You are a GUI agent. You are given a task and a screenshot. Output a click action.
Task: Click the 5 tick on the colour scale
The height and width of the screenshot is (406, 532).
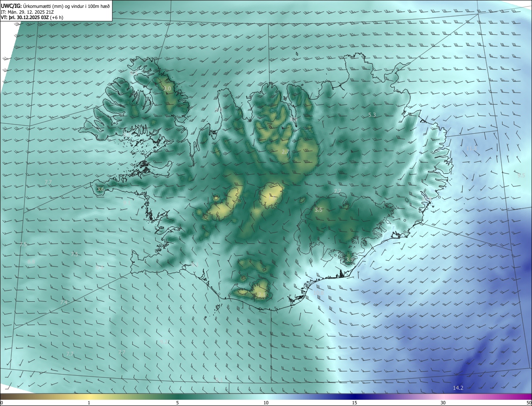pos(177,403)
